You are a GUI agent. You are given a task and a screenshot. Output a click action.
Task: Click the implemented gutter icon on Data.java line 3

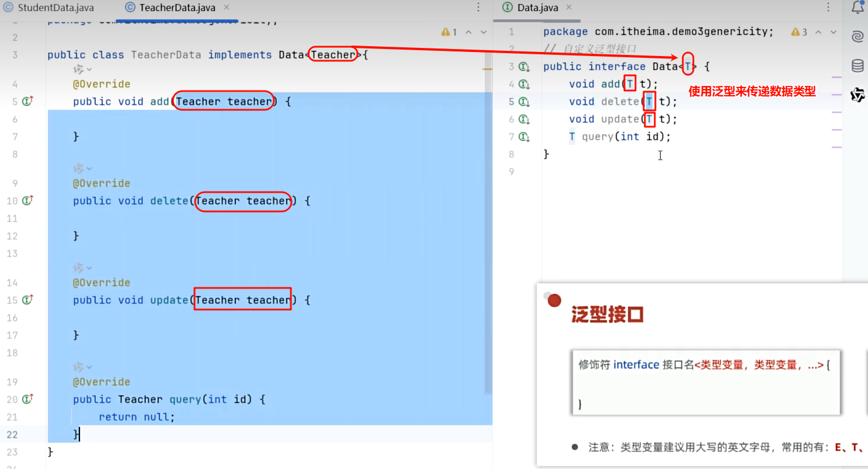(x=524, y=67)
